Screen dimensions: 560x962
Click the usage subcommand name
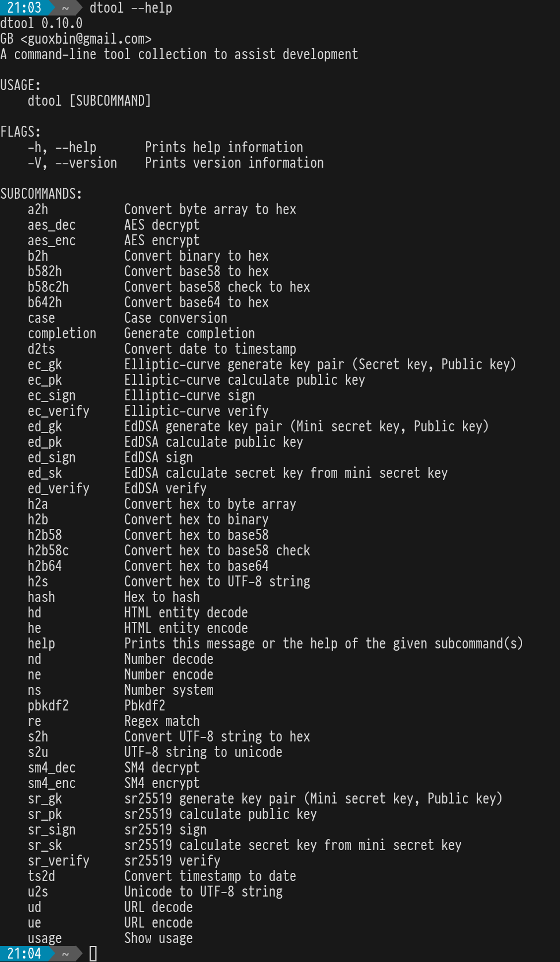45,938
